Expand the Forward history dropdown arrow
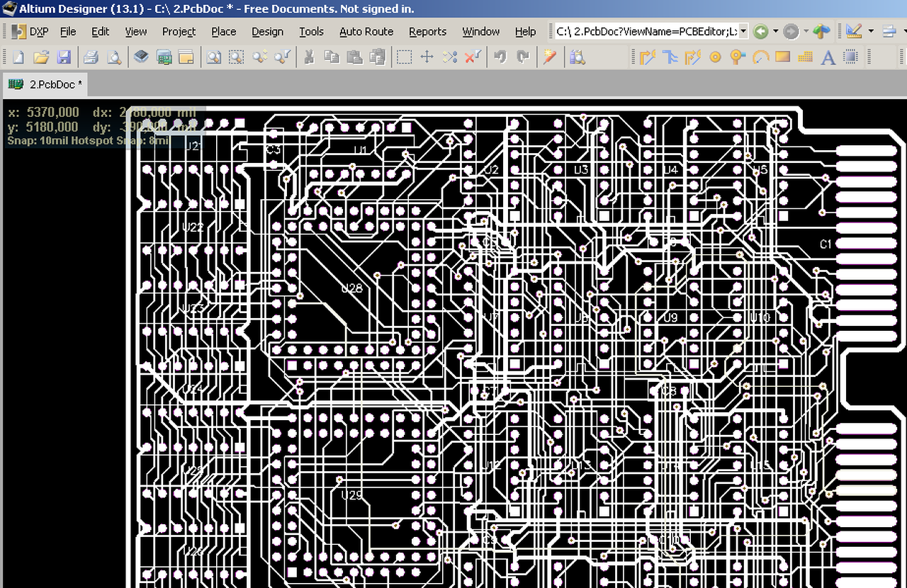Image resolution: width=907 pixels, height=588 pixels. [806, 32]
